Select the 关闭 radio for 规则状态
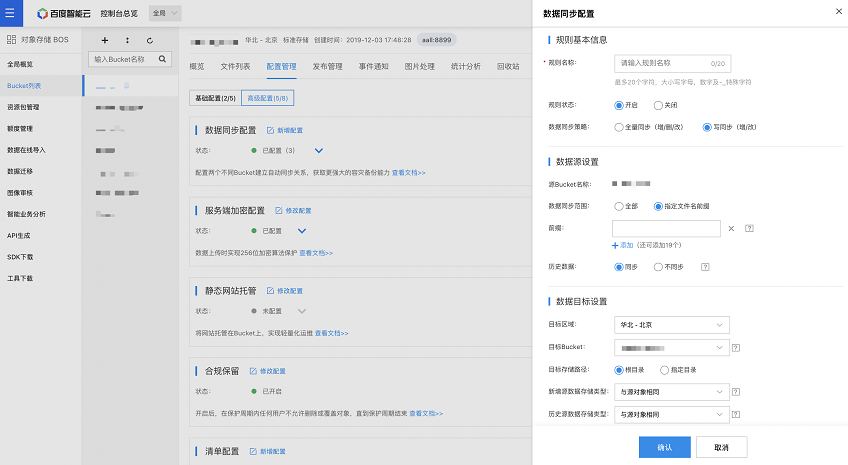 pos(658,105)
